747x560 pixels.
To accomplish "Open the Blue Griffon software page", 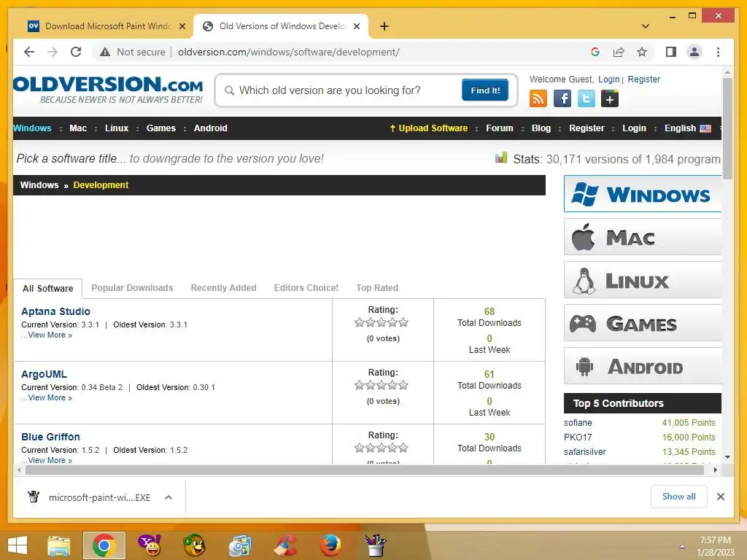I will (x=50, y=437).
